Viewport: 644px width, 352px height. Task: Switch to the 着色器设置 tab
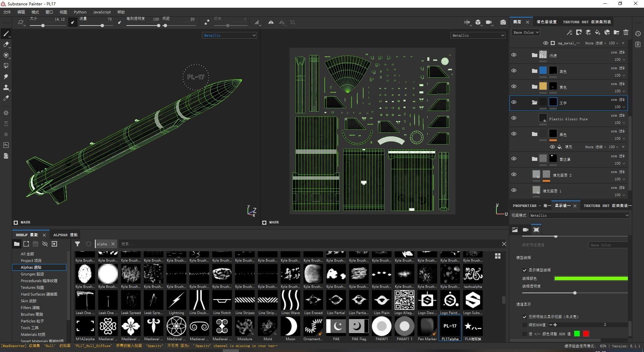click(x=546, y=22)
